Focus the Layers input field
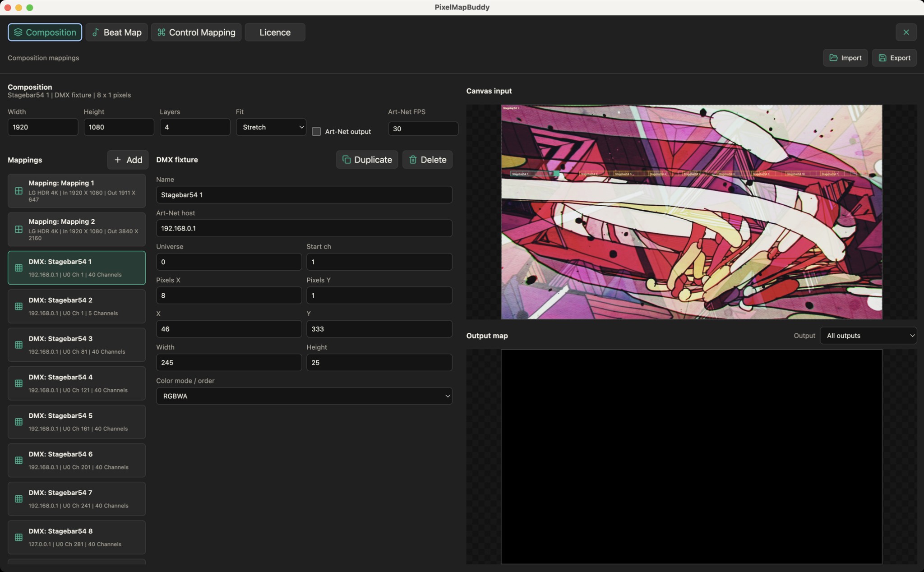The width and height of the screenshot is (924, 572). [x=194, y=127]
